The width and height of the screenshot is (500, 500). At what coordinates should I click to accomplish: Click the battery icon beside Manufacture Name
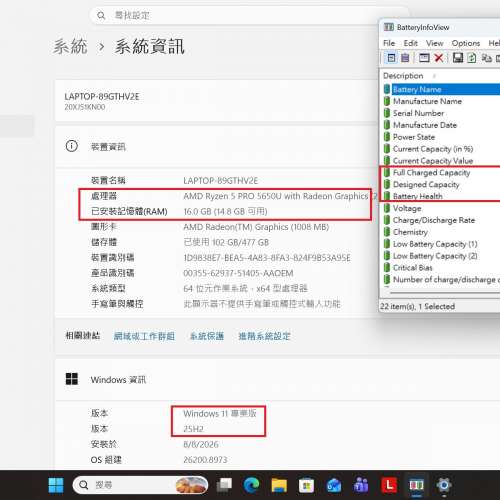387,101
